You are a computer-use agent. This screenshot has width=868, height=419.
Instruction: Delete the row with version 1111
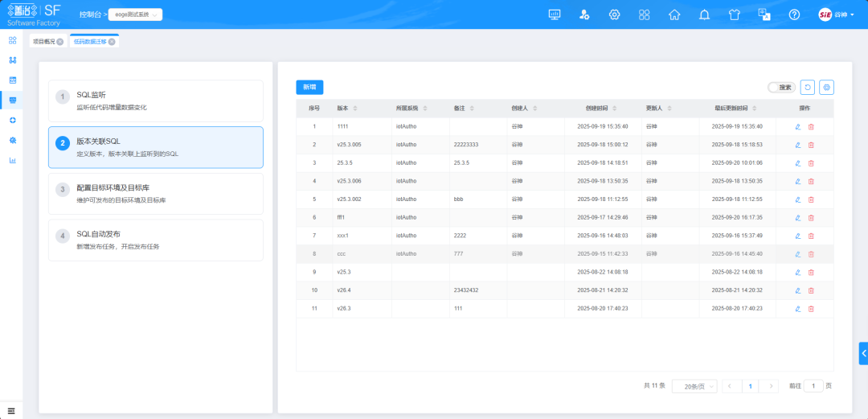[x=811, y=126]
